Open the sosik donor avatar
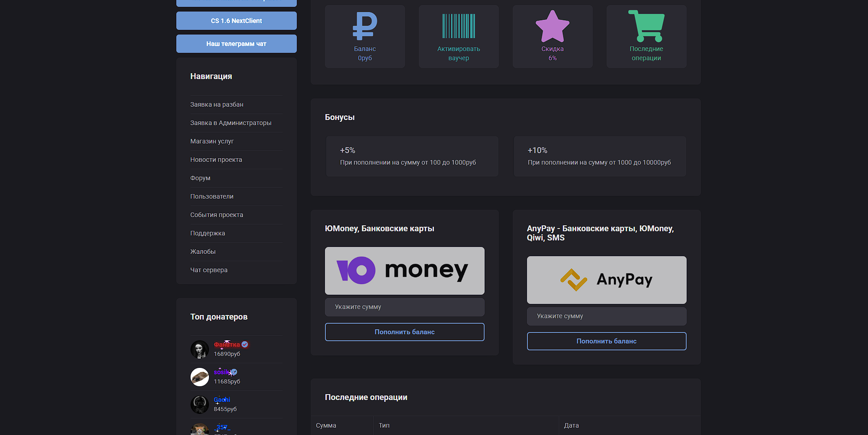Image resolution: width=868 pixels, height=435 pixels. pyautogui.click(x=200, y=377)
